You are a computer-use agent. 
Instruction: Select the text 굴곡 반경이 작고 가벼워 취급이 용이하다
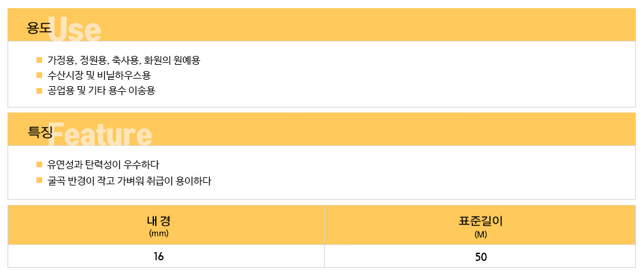[x=129, y=180]
